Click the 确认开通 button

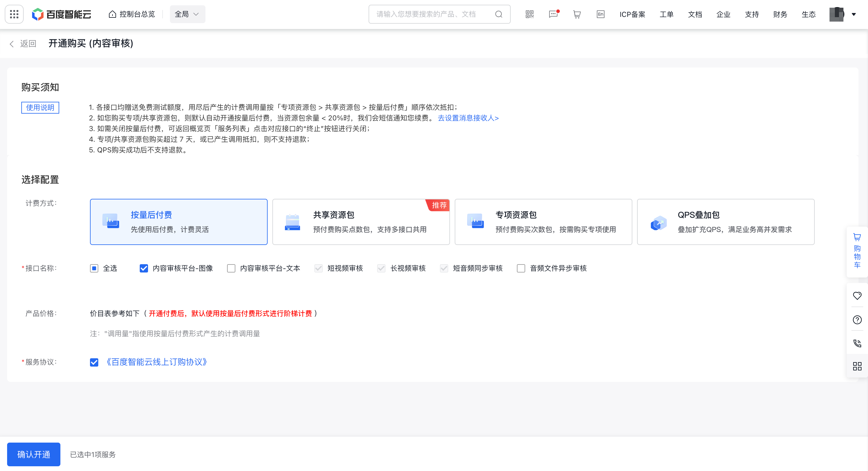pos(34,454)
